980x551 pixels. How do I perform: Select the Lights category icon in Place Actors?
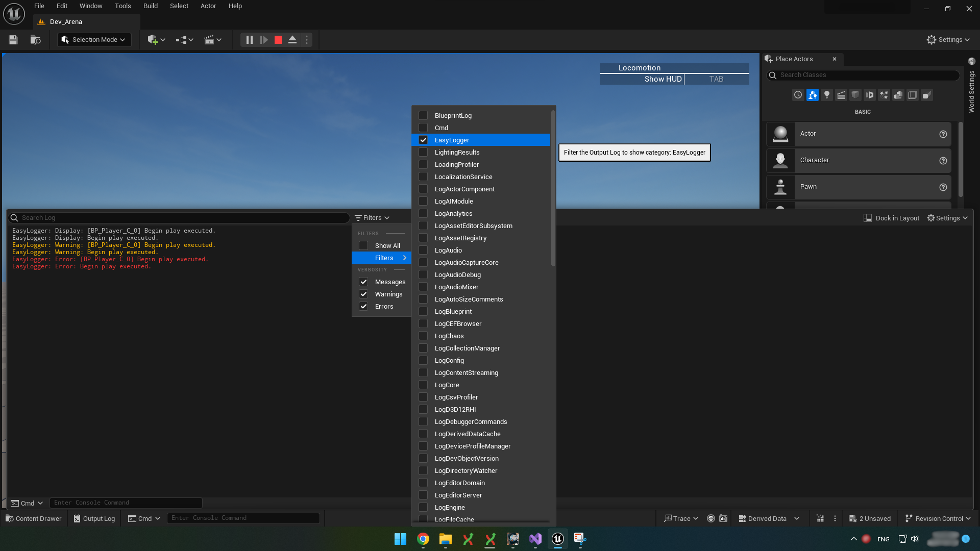tap(827, 95)
